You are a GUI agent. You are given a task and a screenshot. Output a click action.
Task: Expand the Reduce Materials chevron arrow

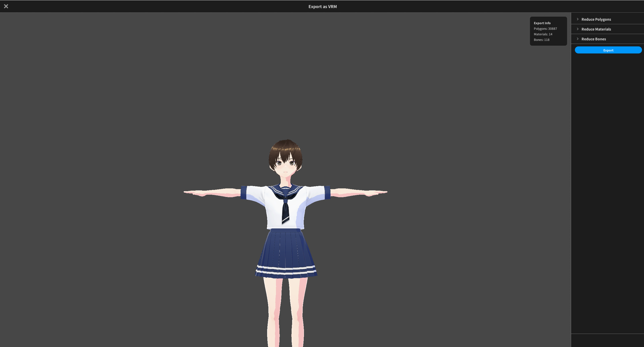coord(578,29)
